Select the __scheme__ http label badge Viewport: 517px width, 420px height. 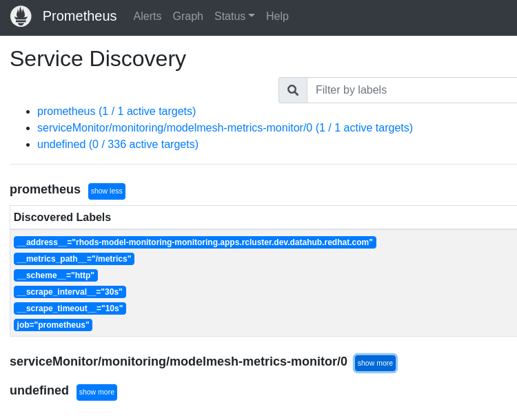pyautogui.click(x=56, y=275)
